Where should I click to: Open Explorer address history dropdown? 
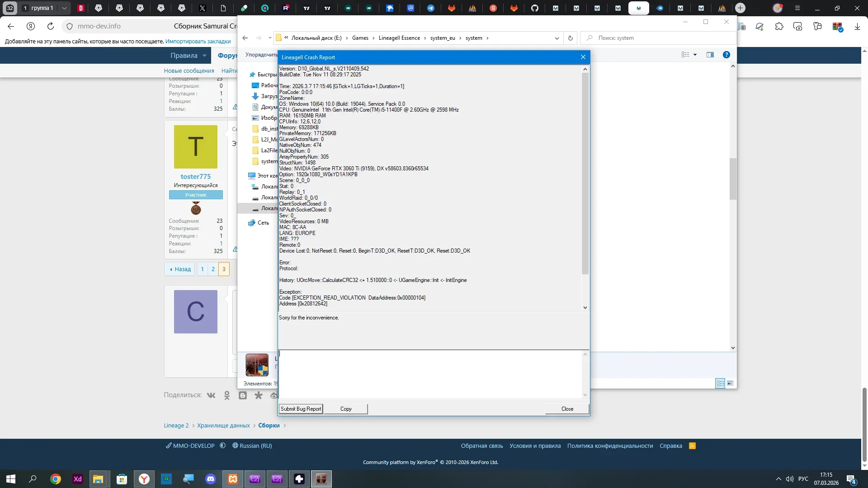click(x=557, y=38)
